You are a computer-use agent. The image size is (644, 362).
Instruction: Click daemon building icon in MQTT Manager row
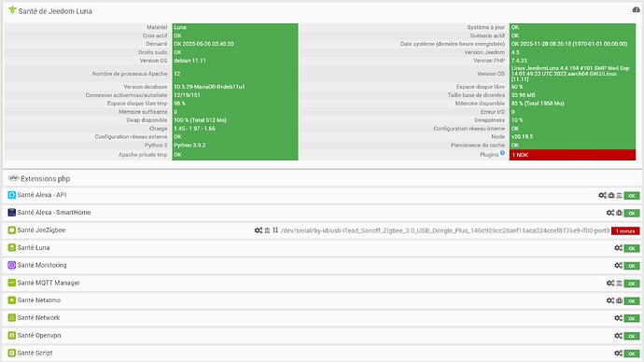click(x=619, y=283)
